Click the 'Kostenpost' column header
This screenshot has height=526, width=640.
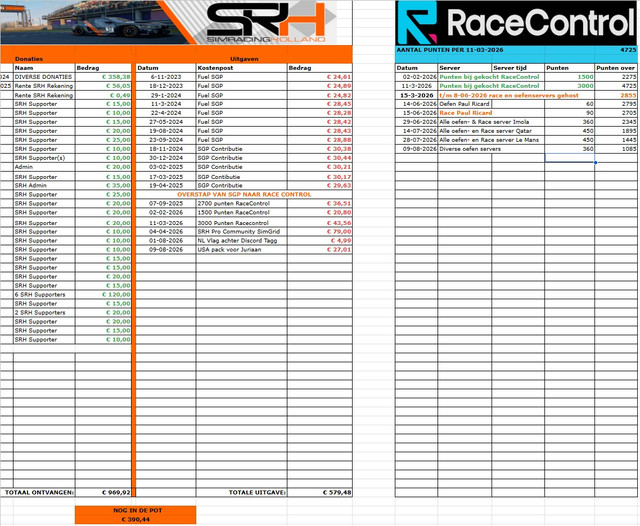[x=241, y=68]
